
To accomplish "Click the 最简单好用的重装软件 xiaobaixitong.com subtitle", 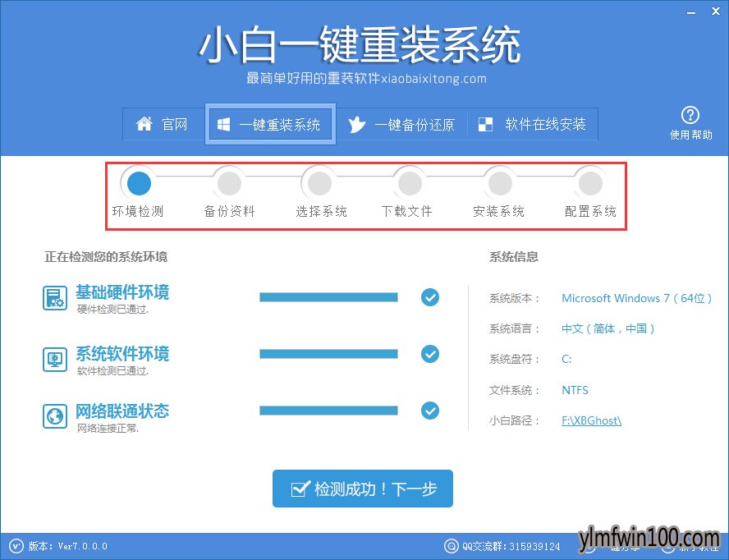I will pos(366,78).
